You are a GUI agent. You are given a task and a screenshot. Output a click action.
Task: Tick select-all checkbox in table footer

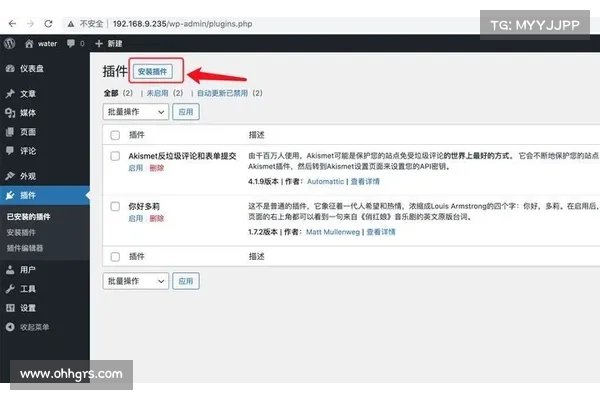pyautogui.click(x=115, y=257)
